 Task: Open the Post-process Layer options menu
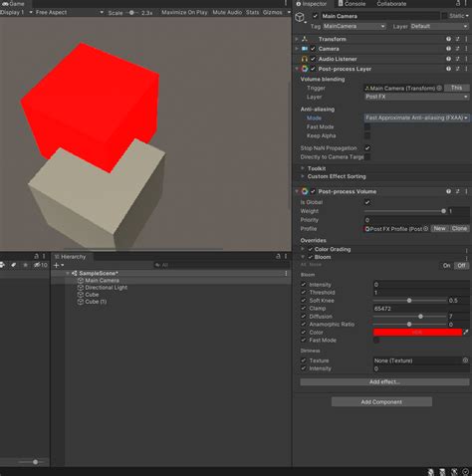(x=466, y=69)
